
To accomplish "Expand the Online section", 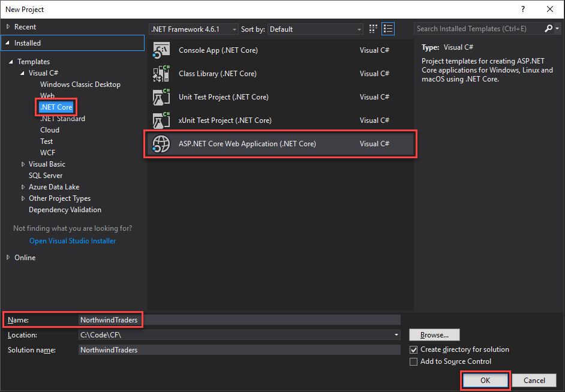I will [x=8, y=258].
